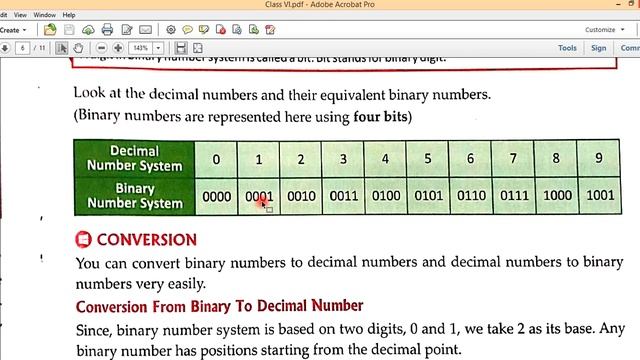The image size is (640, 360).
Task: Click the 'Binary Number System' header cell
Action: pyautogui.click(x=135, y=196)
